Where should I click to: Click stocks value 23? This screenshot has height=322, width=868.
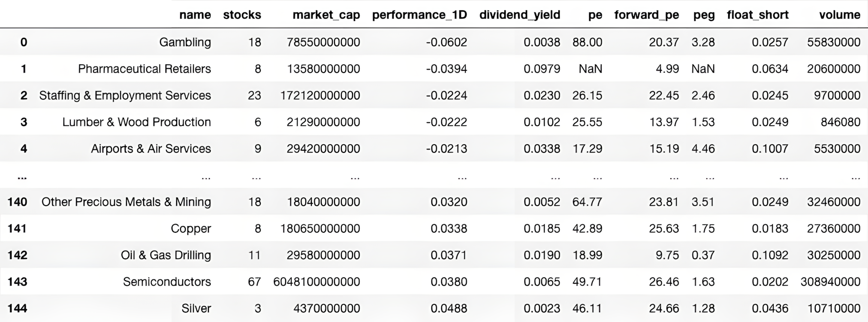254,95
